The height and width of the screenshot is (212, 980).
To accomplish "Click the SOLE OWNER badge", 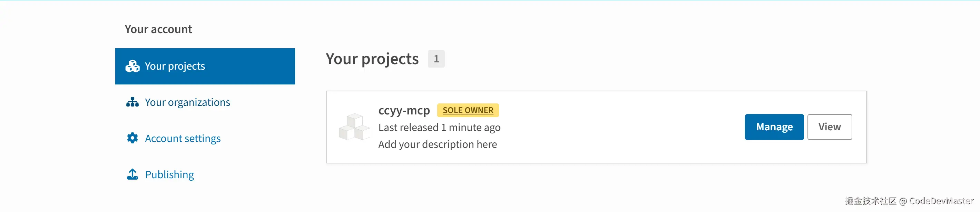I will tap(468, 110).
